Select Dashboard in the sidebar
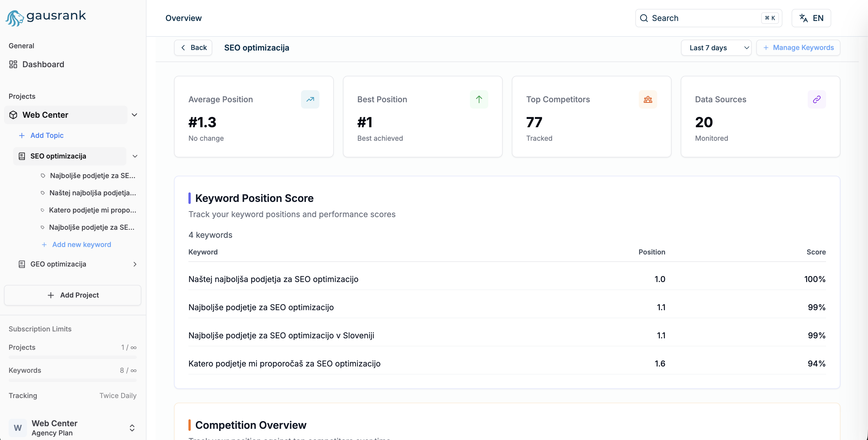This screenshot has height=440, width=868. (43, 64)
